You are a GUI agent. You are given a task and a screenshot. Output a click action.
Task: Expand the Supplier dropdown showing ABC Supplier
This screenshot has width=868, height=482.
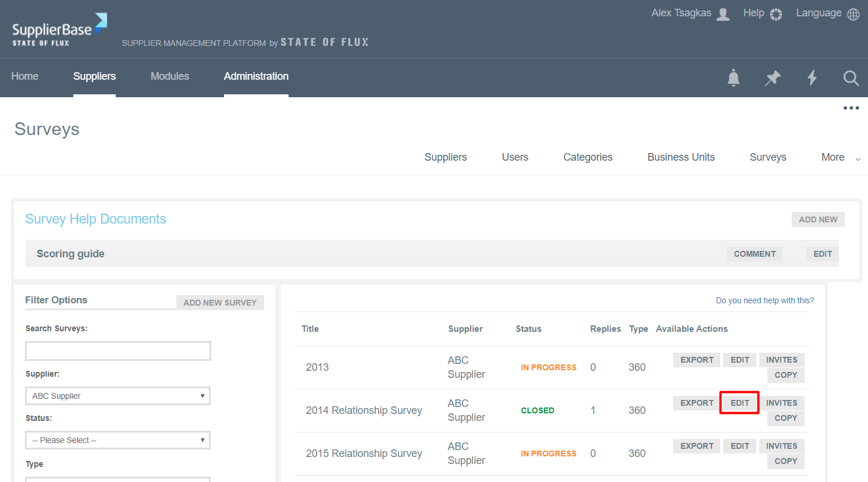tap(118, 396)
